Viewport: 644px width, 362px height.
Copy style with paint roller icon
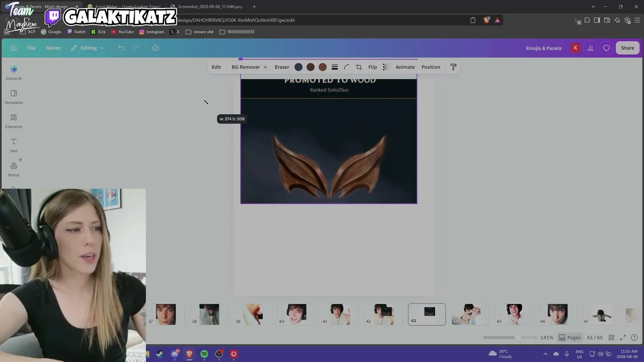[x=453, y=67]
